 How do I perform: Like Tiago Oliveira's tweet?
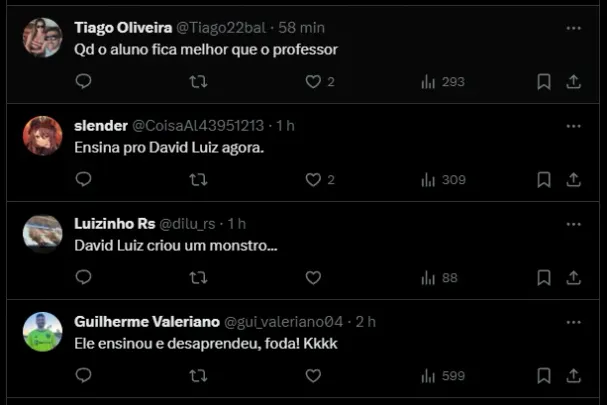313,81
